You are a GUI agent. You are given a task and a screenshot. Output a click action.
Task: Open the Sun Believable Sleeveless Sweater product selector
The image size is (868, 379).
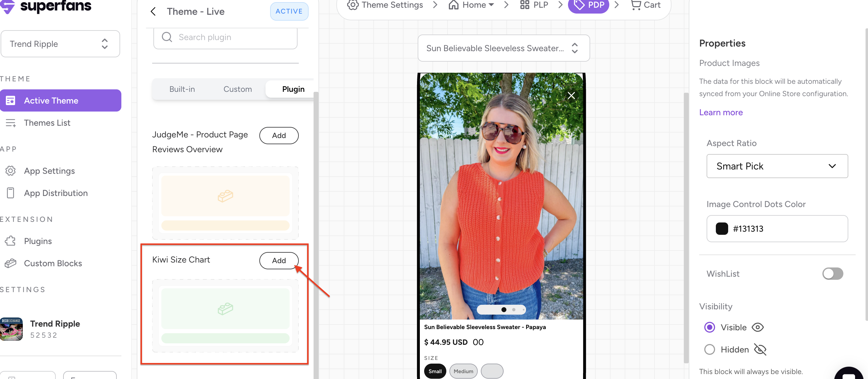click(x=503, y=48)
